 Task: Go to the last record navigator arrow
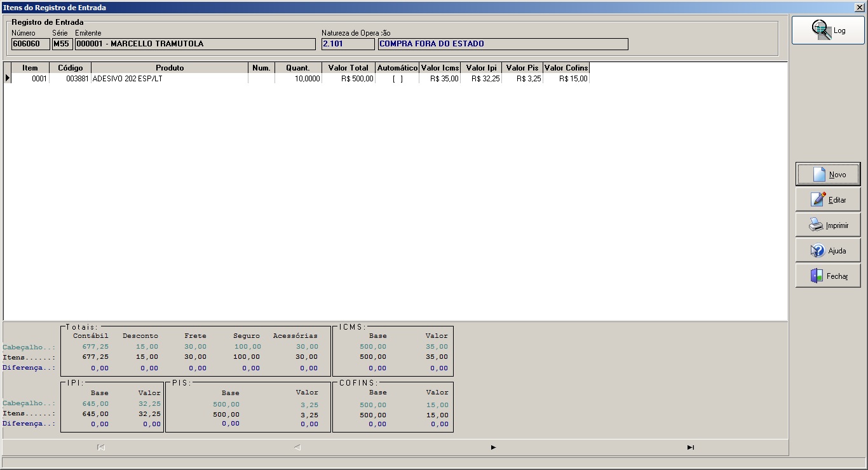tap(690, 447)
